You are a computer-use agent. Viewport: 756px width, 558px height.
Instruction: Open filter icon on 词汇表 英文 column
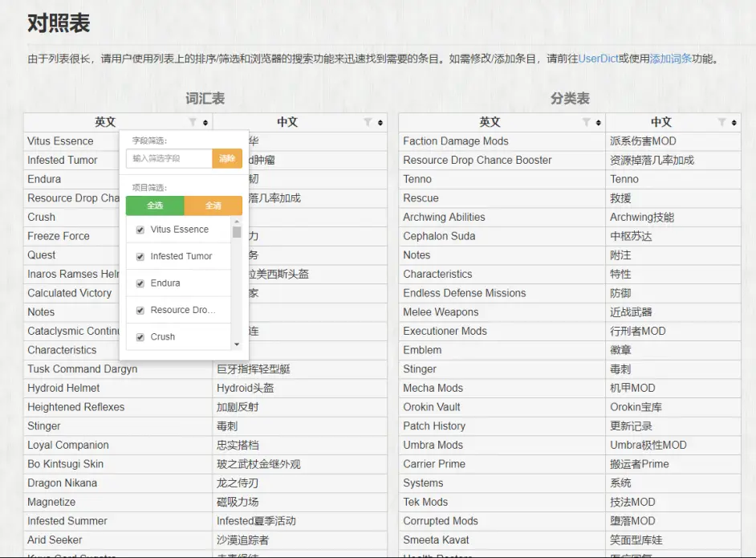click(193, 122)
